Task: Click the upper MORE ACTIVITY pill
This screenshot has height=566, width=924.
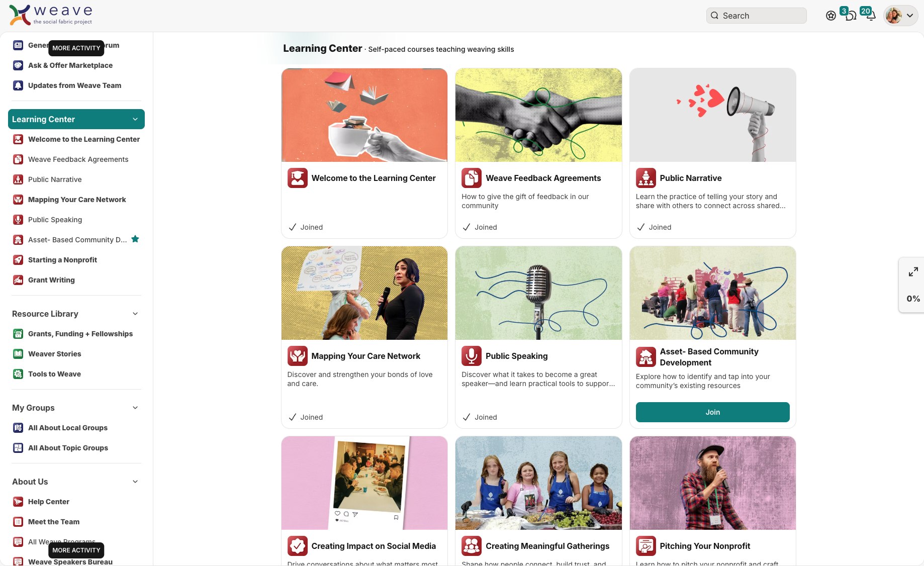Action: pyautogui.click(x=76, y=48)
